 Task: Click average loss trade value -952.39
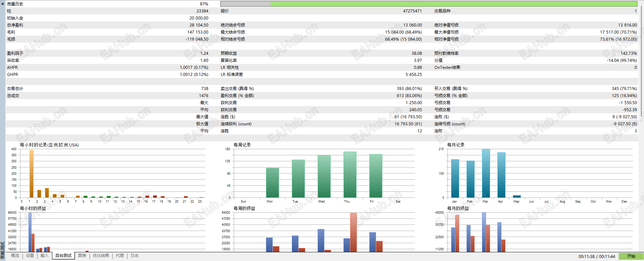(x=630, y=110)
